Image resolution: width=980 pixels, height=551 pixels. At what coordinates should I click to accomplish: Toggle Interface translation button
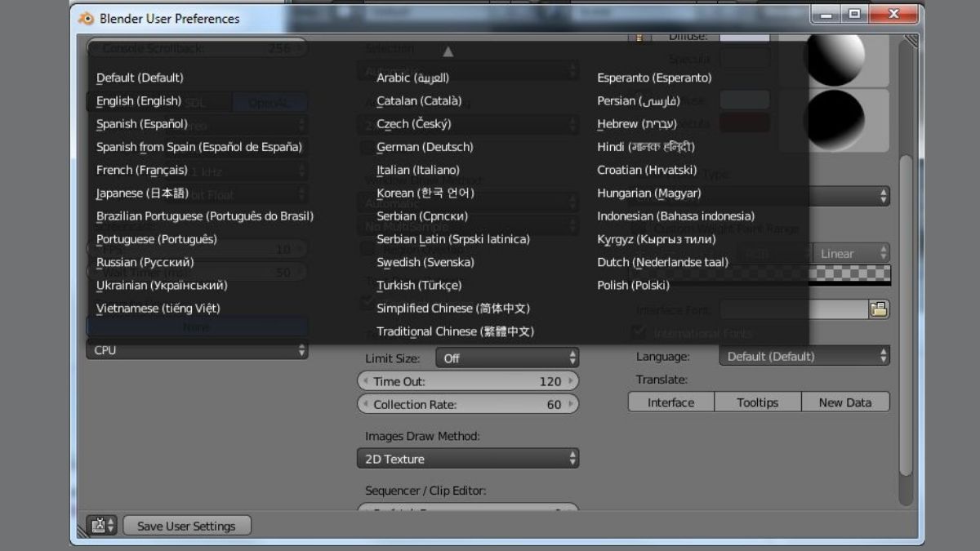670,402
